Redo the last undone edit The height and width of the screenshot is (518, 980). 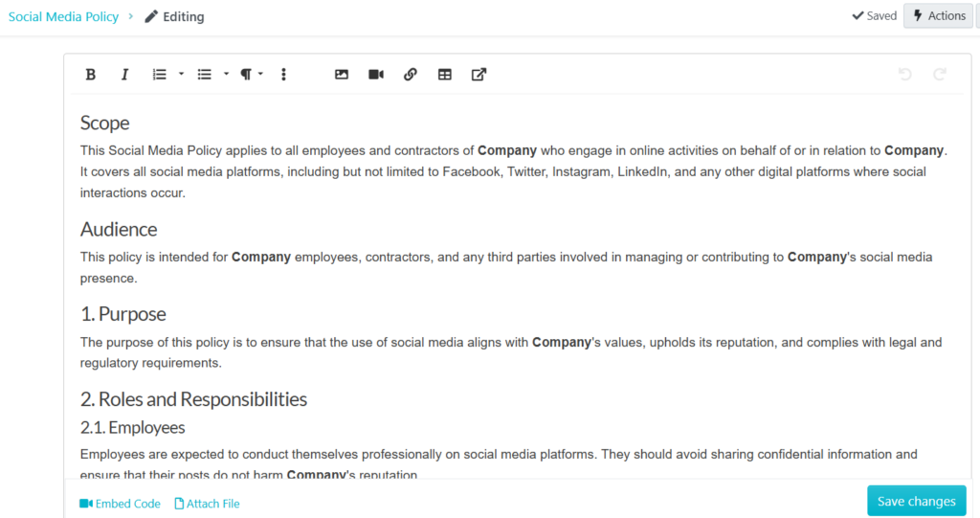[940, 75]
